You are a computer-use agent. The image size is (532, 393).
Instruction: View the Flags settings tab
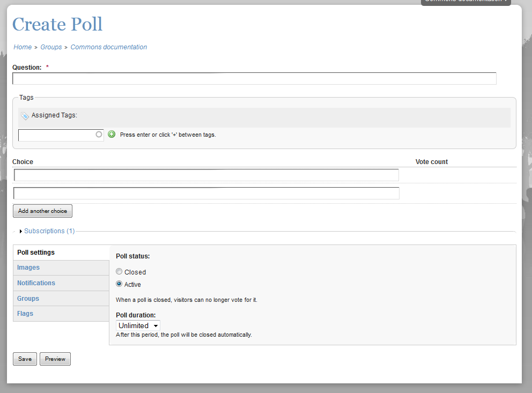[25, 313]
